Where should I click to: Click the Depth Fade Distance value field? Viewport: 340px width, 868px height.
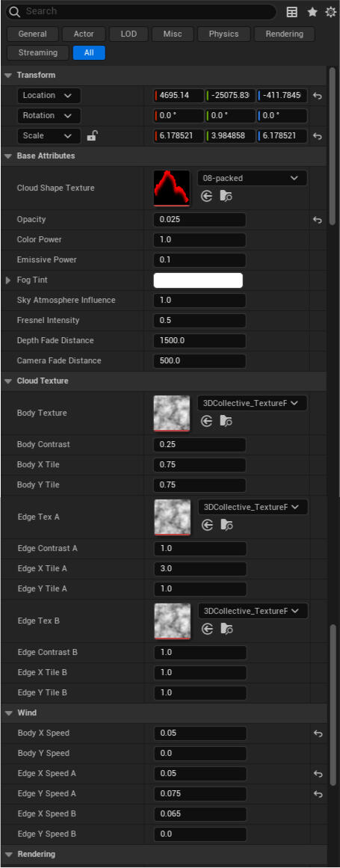click(x=200, y=340)
